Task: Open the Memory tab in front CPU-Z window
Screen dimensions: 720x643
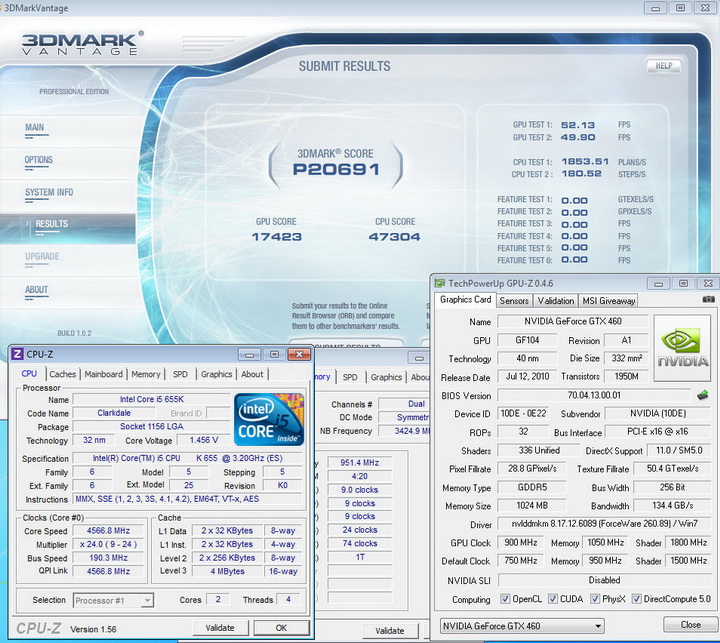Action: (146, 374)
